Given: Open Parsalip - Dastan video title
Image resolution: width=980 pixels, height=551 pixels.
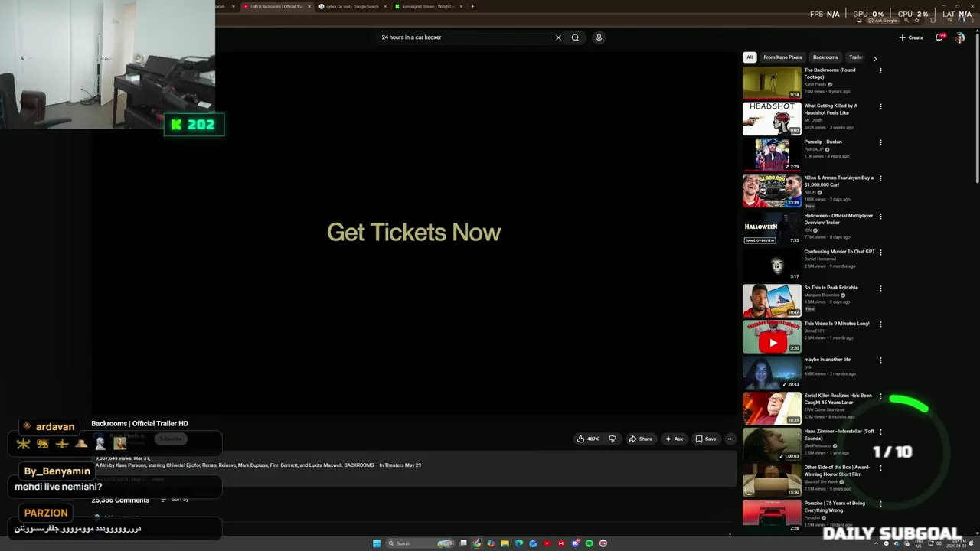Looking at the screenshot, I should [823, 142].
